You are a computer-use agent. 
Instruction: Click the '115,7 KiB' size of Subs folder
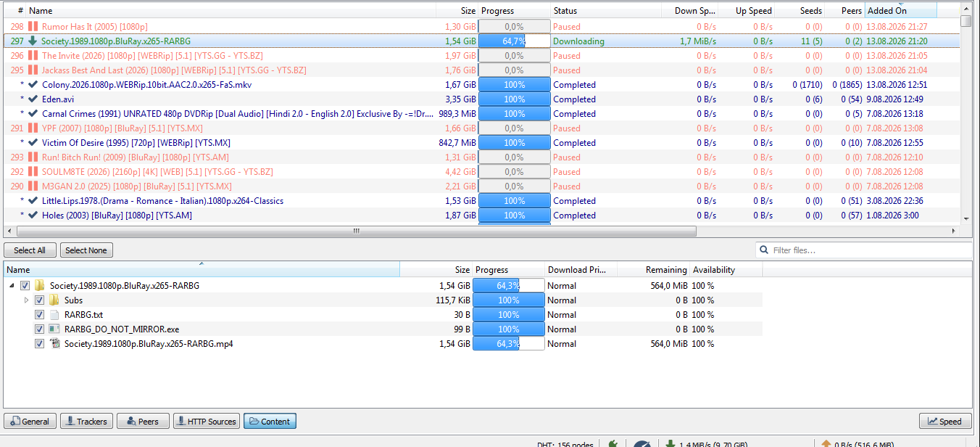tap(452, 300)
